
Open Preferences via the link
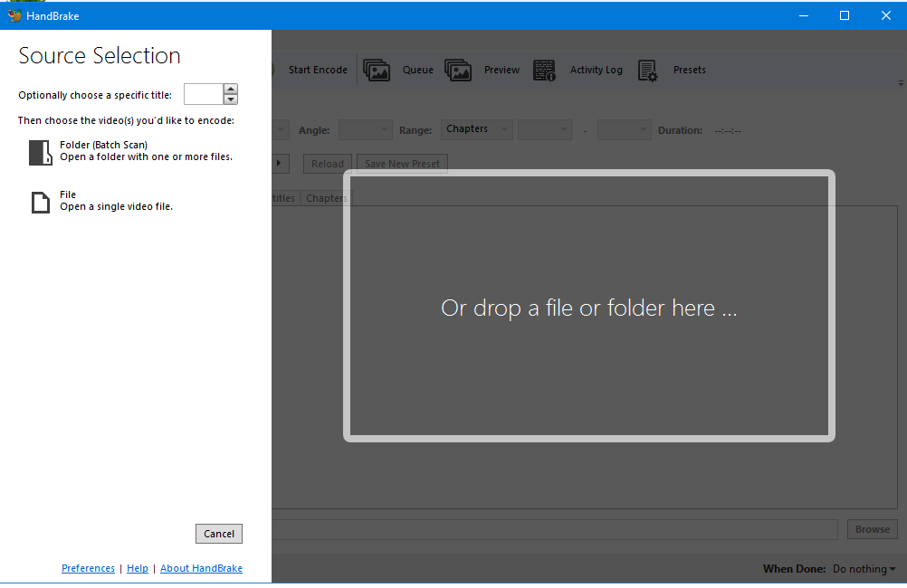click(x=88, y=567)
